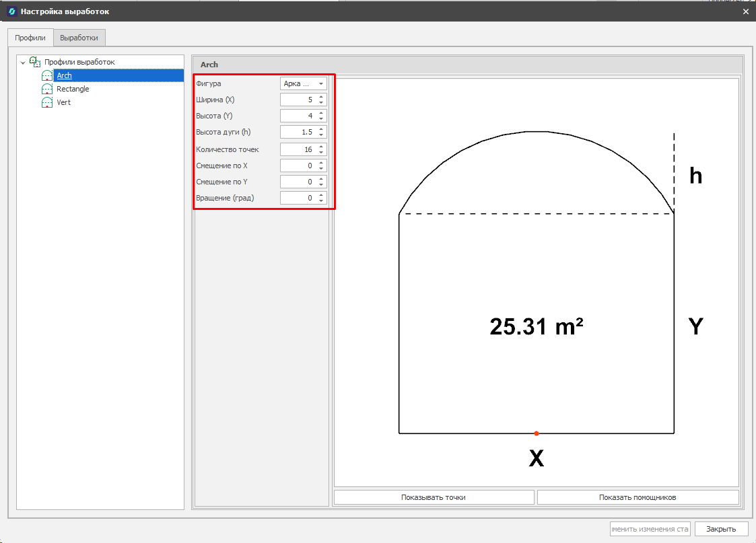Decrease Высота (Y) with down arrow
Image resolution: width=756 pixels, height=543 pixels.
click(x=321, y=119)
